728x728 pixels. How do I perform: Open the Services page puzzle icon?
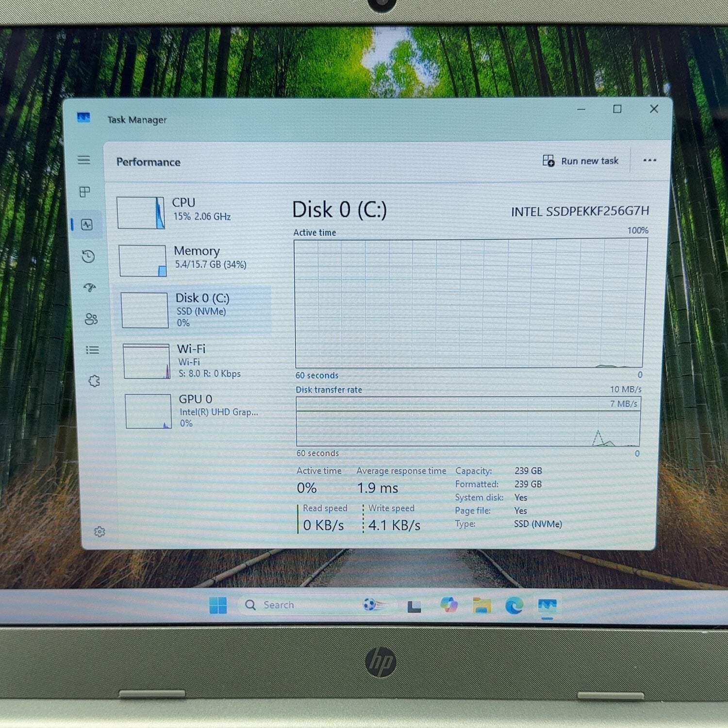94,381
